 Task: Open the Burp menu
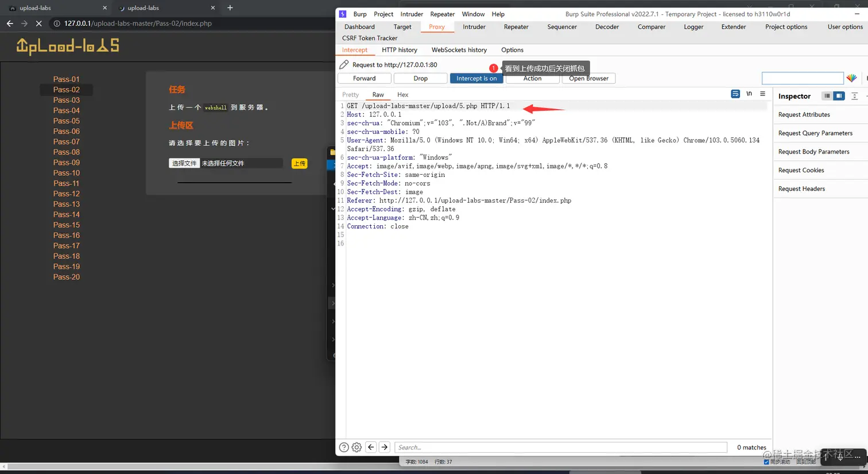tap(360, 14)
